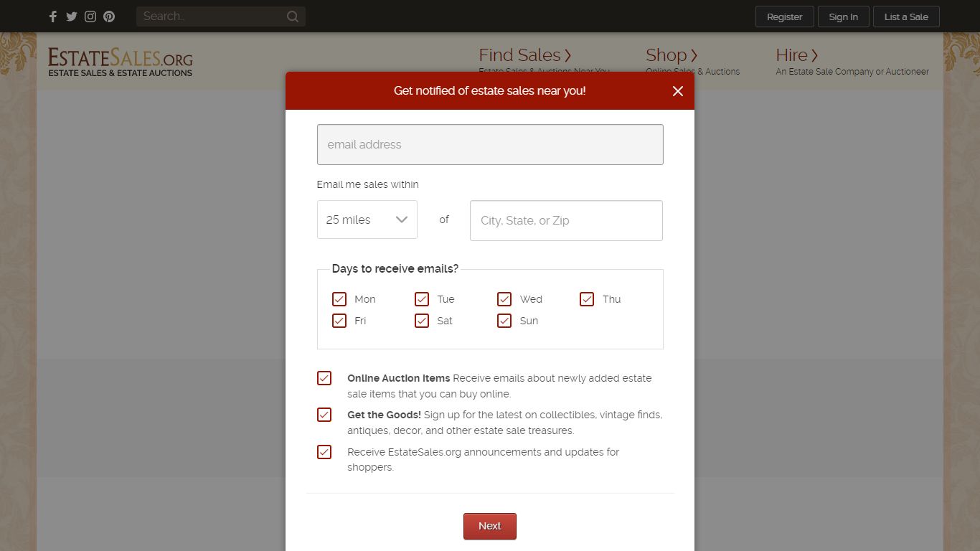
Task: Open the Pinterest icon in top bar
Action: tap(109, 17)
